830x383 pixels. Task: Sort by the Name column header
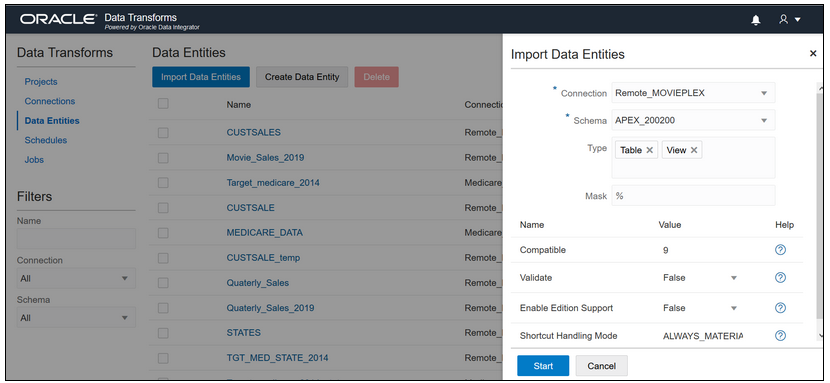[239, 105]
